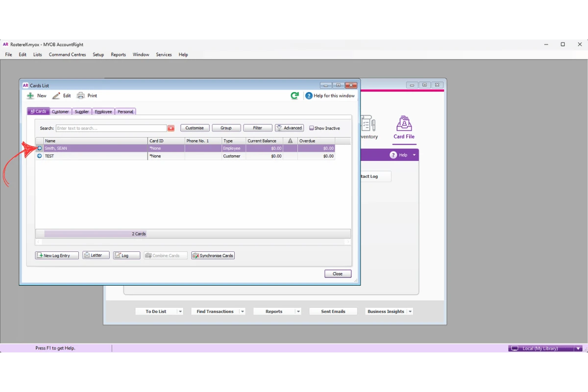Click the Letter button
This screenshot has height=392, width=588.
pos(96,255)
